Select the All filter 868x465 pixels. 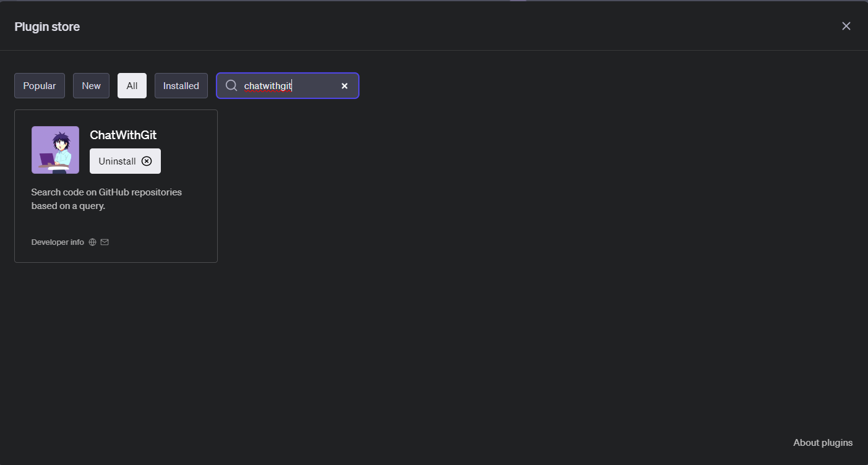pos(132,85)
